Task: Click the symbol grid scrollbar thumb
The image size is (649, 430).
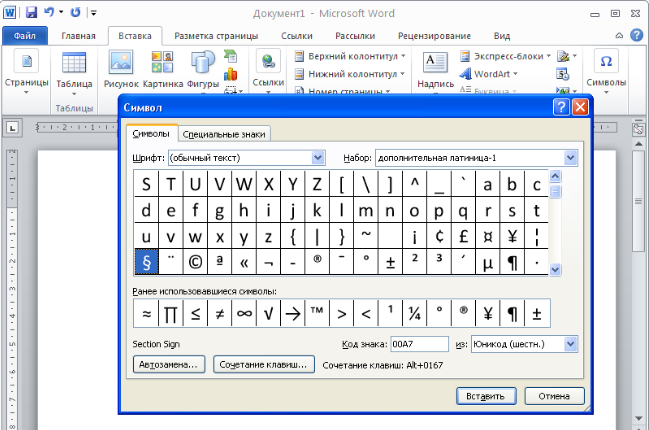Action: pyautogui.click(x=555, y=192)
